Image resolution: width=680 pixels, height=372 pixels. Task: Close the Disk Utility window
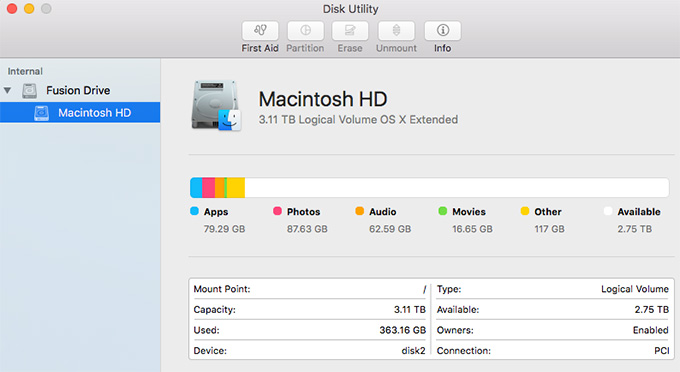pyautogui.click(x=12, y=8)
